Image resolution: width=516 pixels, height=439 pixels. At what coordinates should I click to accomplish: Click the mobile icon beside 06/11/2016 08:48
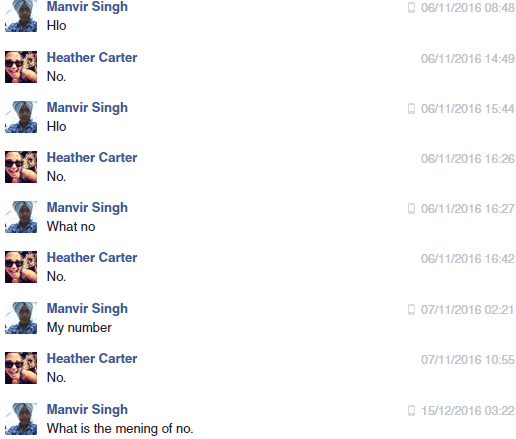(x=411, y=8)
